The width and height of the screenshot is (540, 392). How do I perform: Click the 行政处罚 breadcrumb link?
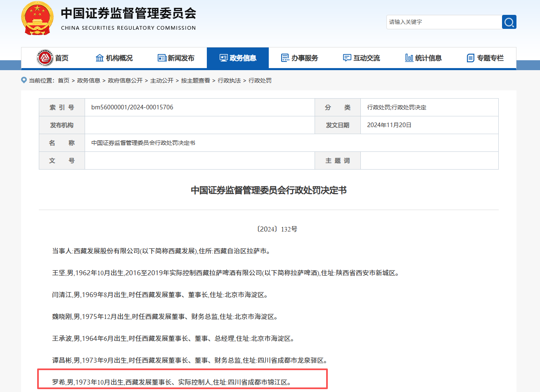coord(260,80)
